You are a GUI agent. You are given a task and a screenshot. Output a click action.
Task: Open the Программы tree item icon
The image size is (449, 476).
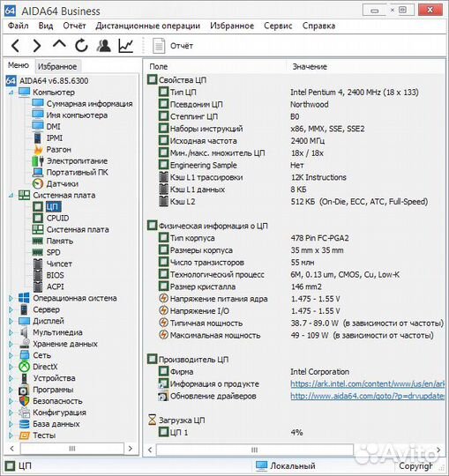click(x=25, y=390)
